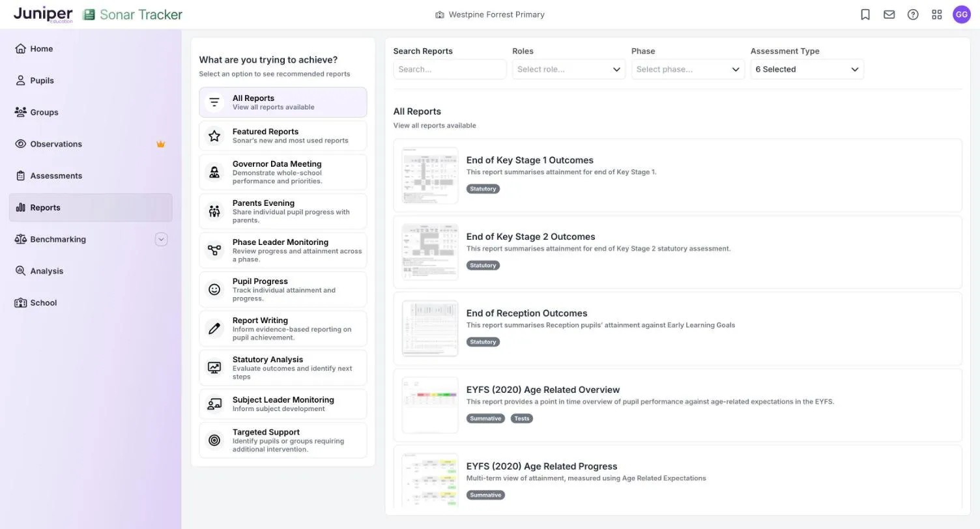Viewport: 980px width, 529px height.
Task: Click the Search Reports input field
Action: click(x=450, y=69)
